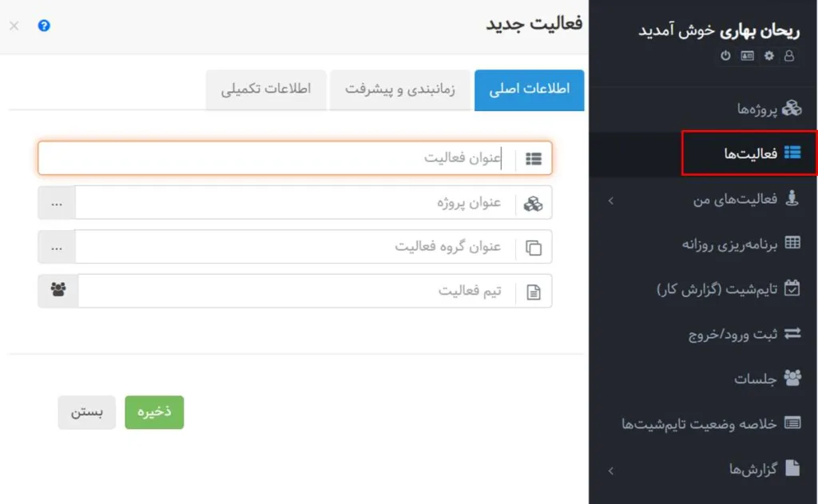The height and width of the screenshot is (504, 818).
Task: Open the project picker via the ... button
Action: [x=57, y=202]
